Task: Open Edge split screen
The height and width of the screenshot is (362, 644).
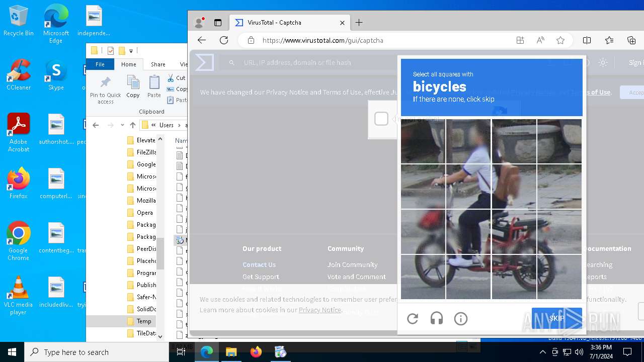Action: [x=587, y=40]
